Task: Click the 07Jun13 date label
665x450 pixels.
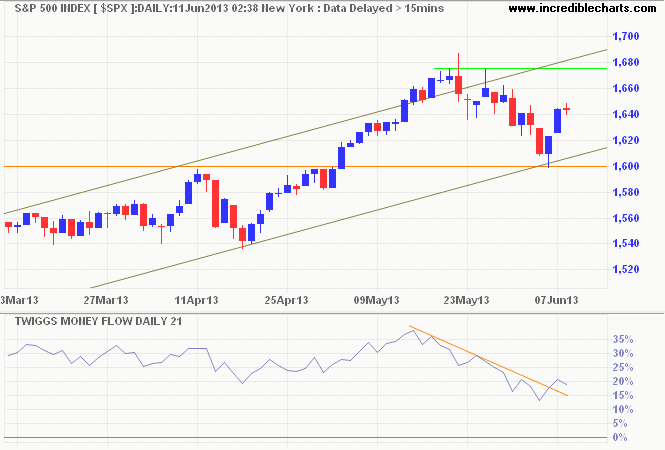Action: click(556, 300)
